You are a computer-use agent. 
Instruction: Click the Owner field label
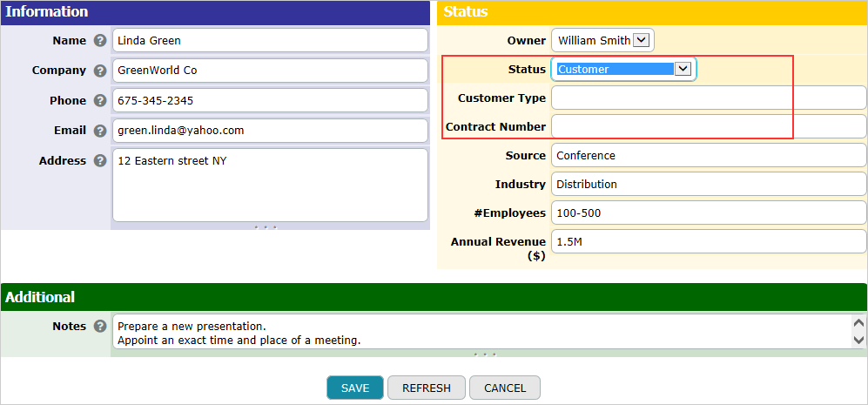pyautogui.click(x=527, y=40)
